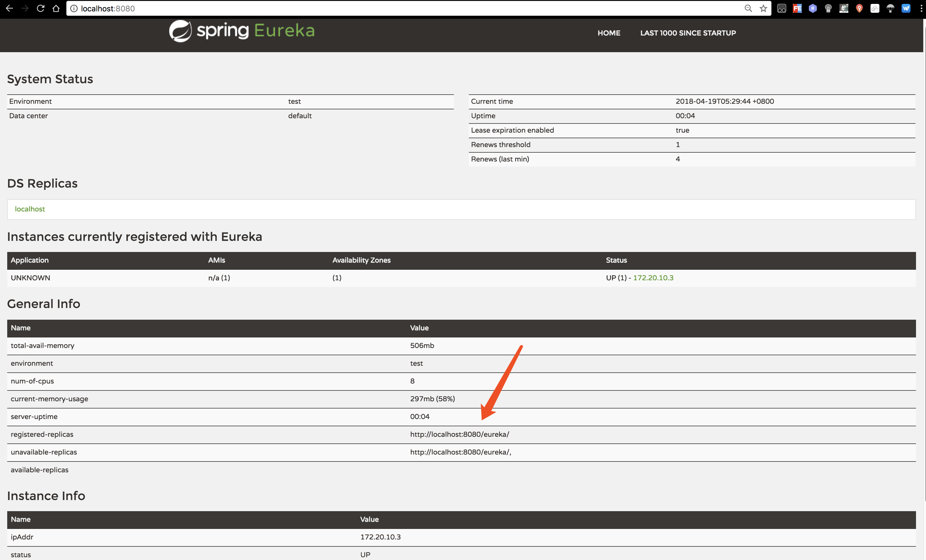Click the zoom-out magnifier icon in address bar
The height and width of the screenshot is (560, 926).
(748, 8)
